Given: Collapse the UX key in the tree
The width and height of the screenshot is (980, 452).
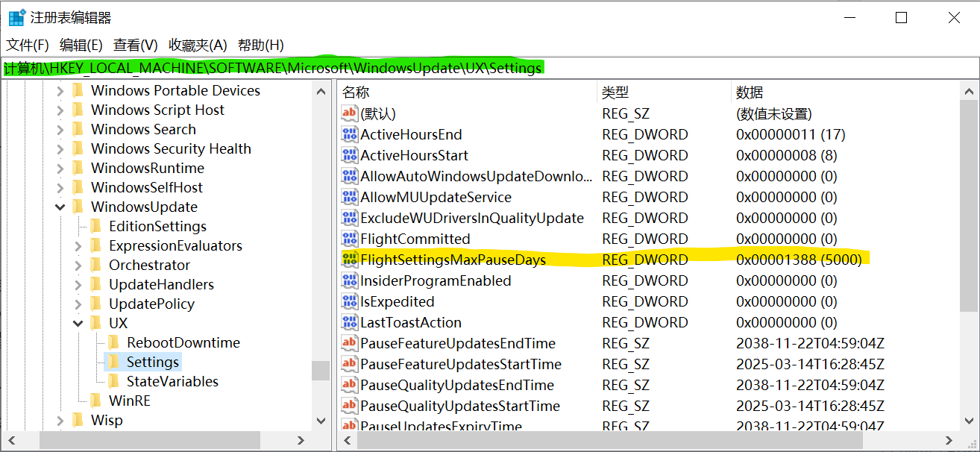Looking at the screenshot, I should tap(78, 323).
